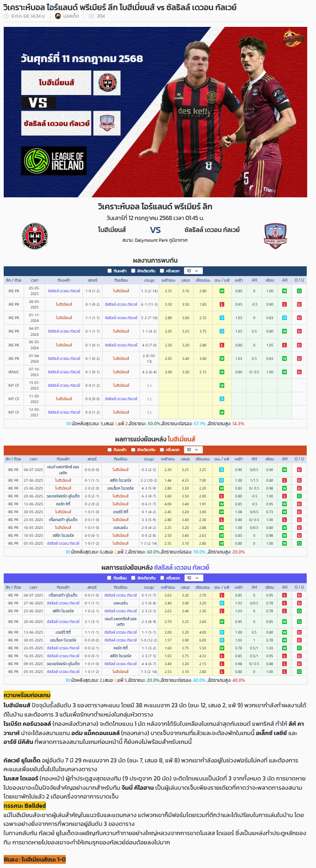Click away team link in 28-03-2025 head-to-head row
316x868 pixels.
click(121, 304)
